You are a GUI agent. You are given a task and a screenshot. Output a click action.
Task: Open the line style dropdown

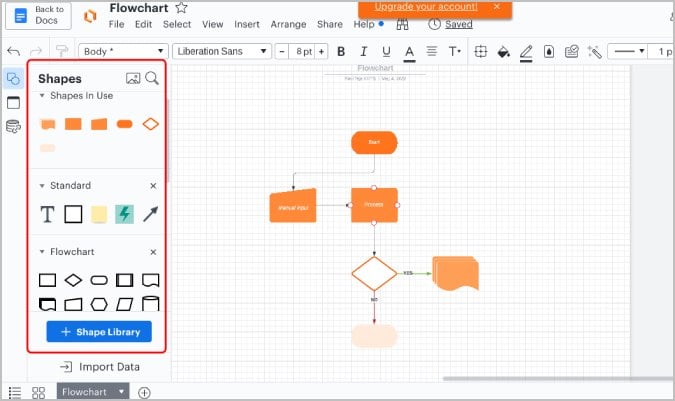[628, 51]
